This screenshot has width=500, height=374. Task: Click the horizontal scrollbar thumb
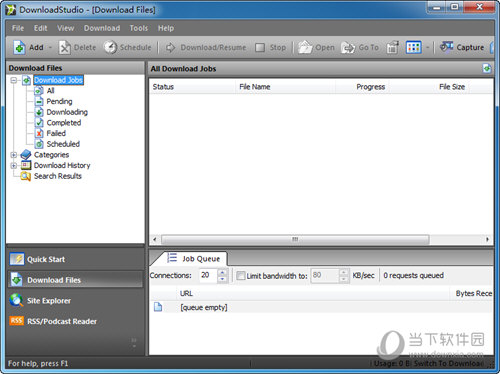click(295, 239)
